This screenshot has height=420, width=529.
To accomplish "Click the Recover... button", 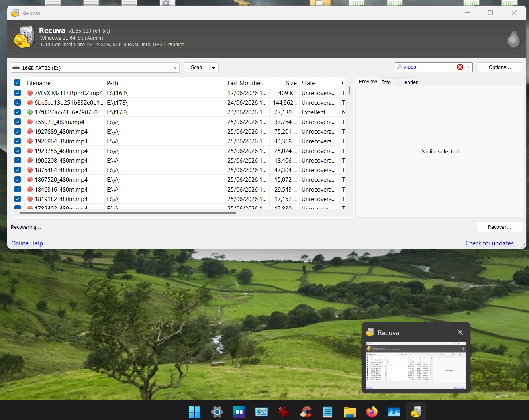I will coord(500,227).
